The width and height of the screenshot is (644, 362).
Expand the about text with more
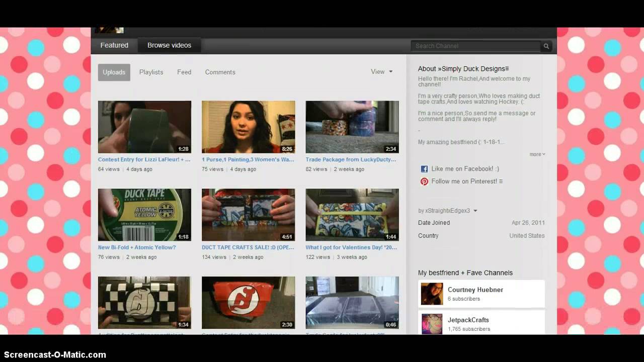click(x=537, y=154)
